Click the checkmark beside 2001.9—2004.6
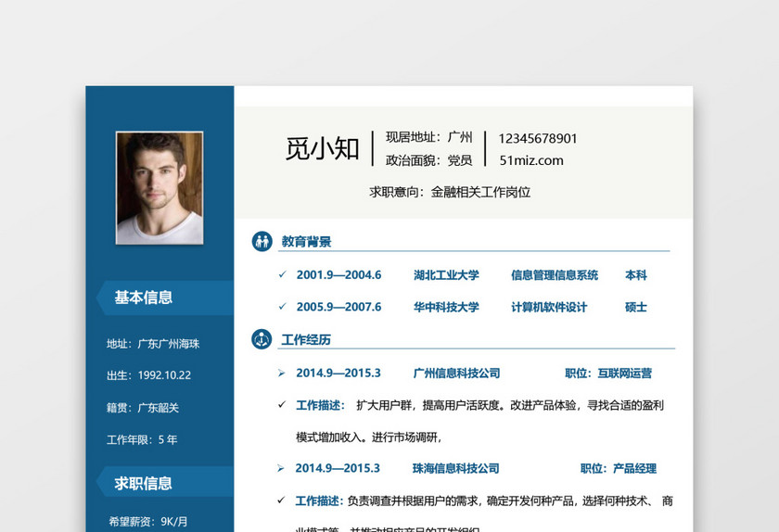Image resolution: width=779 pixels, height=532 pixels. pos(282,274)
